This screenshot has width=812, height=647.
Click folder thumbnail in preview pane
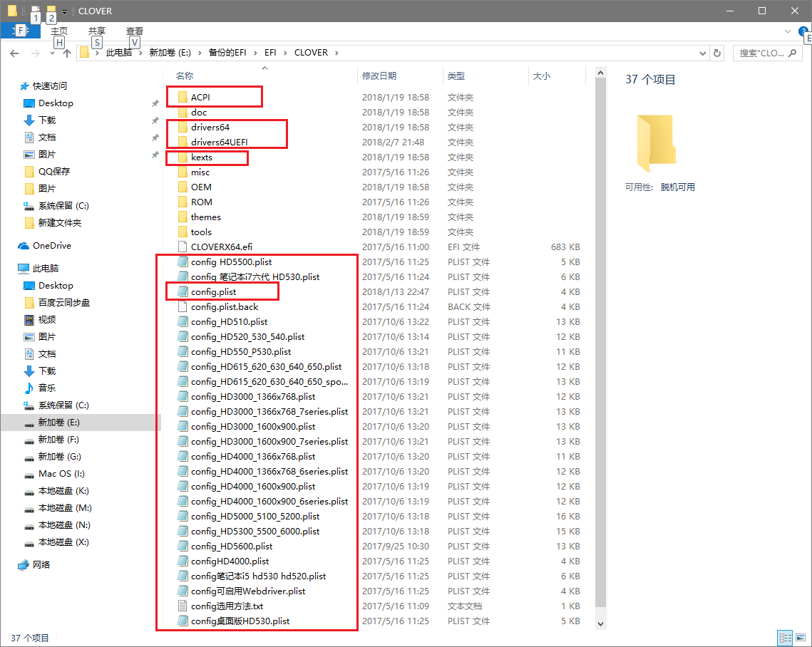(x=656, y=143)
